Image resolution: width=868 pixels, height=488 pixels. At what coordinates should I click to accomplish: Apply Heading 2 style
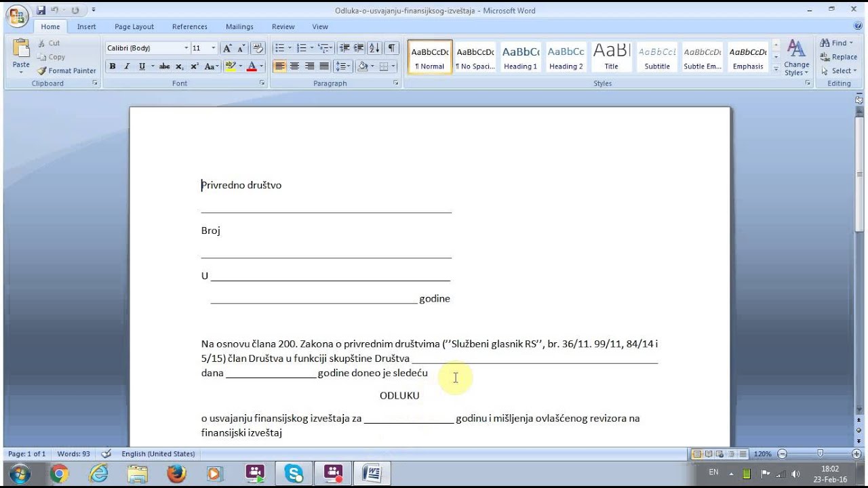point(566,57)
